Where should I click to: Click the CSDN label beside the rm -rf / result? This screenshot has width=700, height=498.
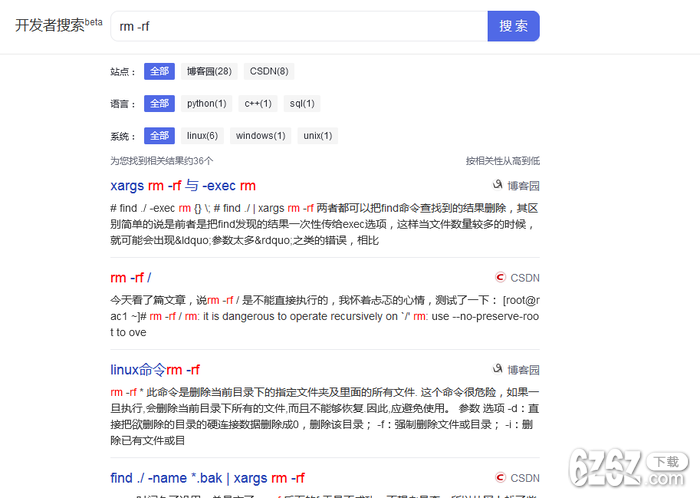click(525, 278)
